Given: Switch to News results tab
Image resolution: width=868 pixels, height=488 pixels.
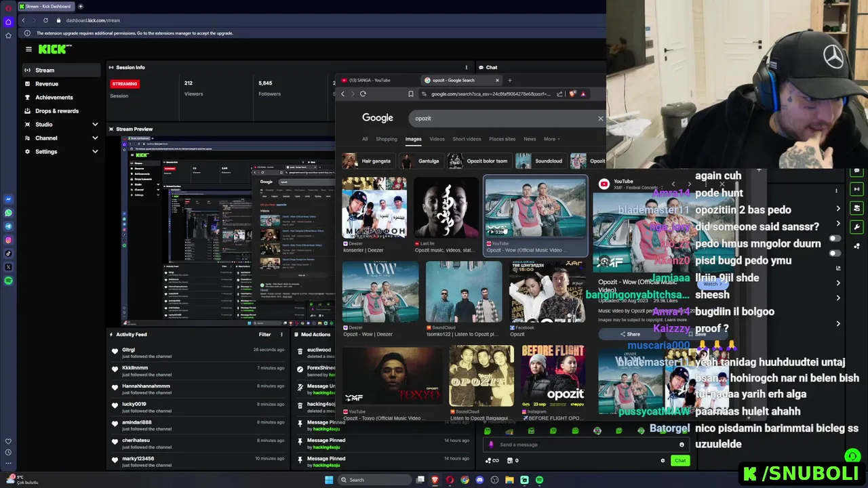Looking at the screenshot, I should click(530, 139).
